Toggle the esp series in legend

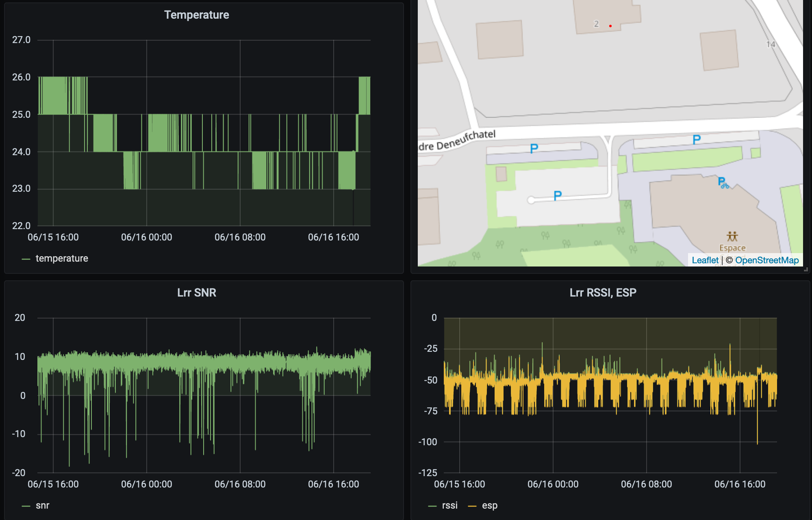tap(489, 505)
